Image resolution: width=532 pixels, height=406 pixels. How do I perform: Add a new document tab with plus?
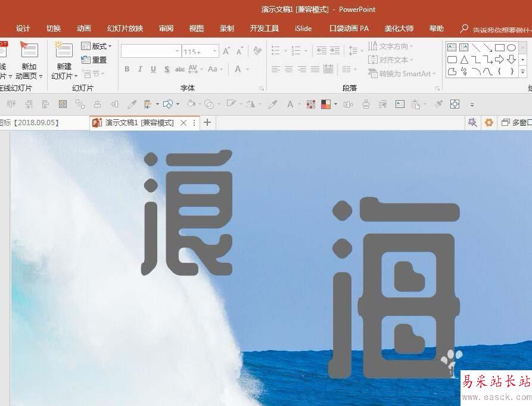click(x=207, y=122)
